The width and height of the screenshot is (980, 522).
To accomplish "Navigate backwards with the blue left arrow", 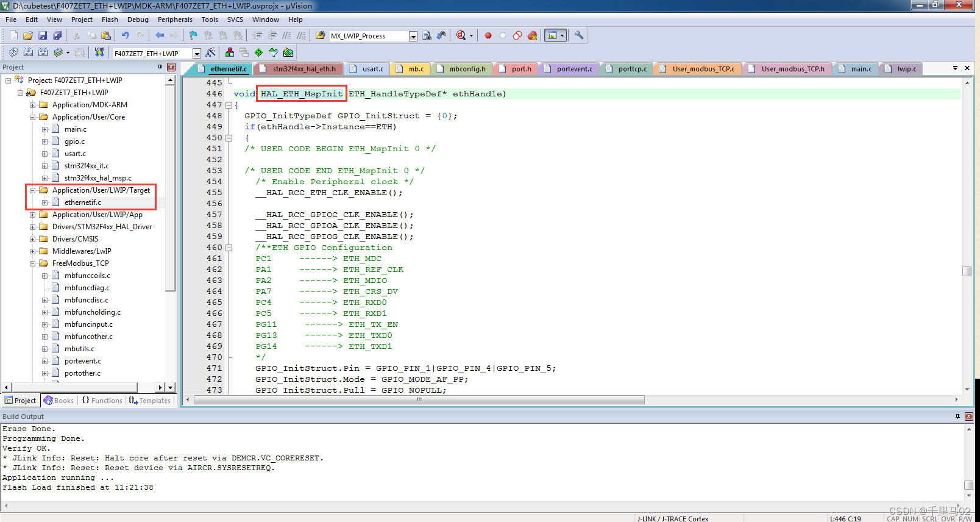I will click(x=159, y=35).
